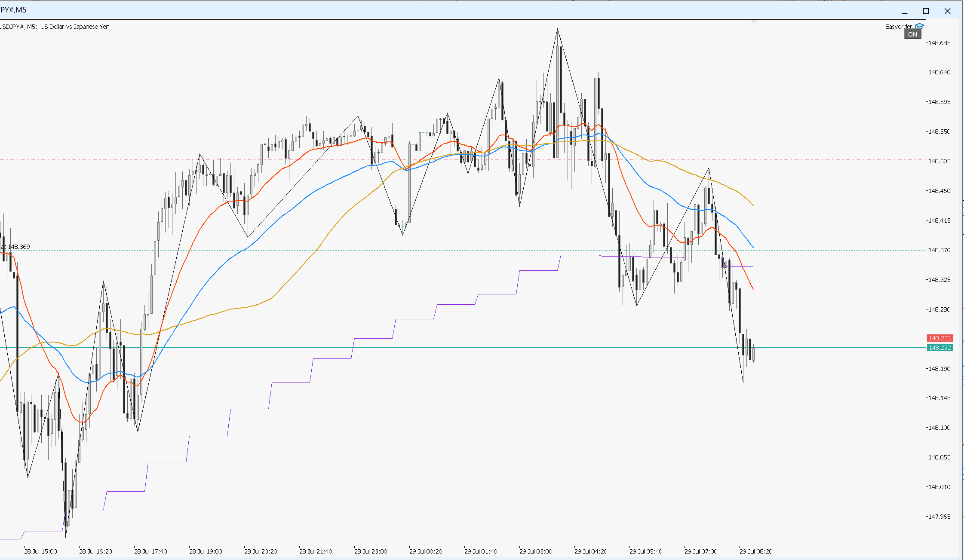Viewport: 964px width, 560px height.
Task: Minimize the USDJPY M5 chart window
Action: pos(905,11)
